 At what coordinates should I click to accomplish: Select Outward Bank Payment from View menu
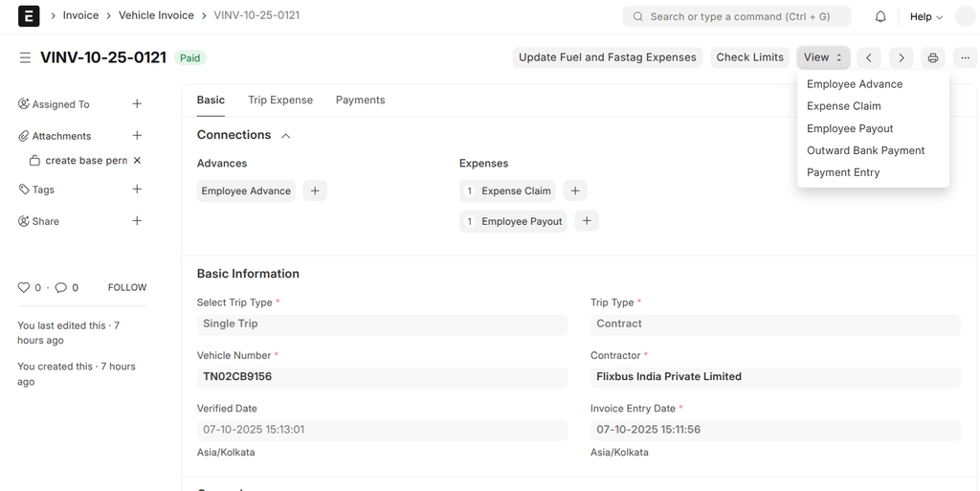tap(865, 150)
